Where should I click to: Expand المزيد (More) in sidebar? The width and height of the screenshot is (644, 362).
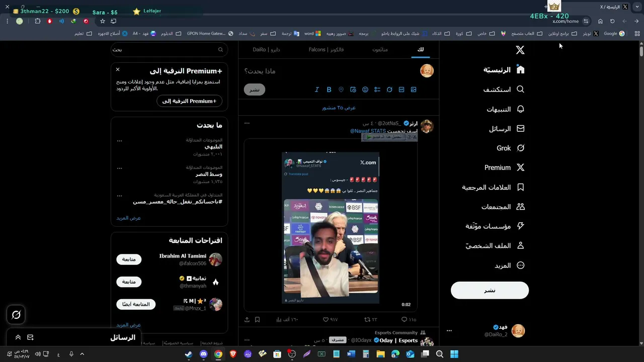pyautogui.click(x=510, y=265)
